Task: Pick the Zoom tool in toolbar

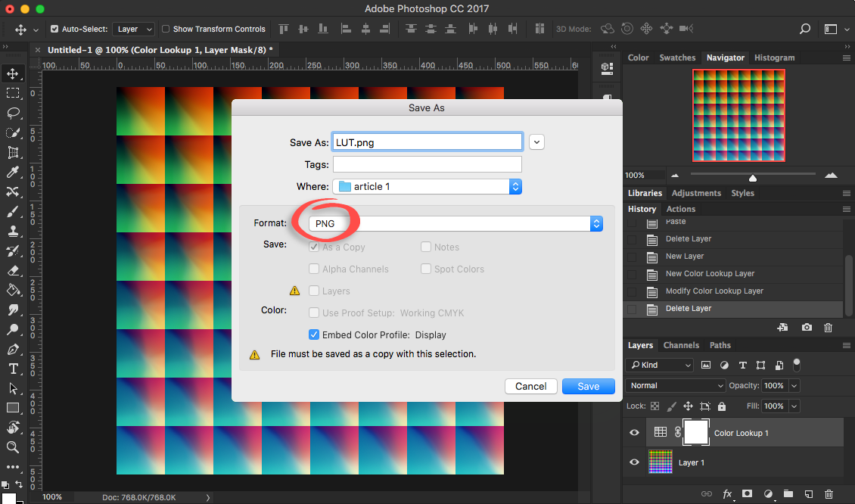Action: [13, 447]
